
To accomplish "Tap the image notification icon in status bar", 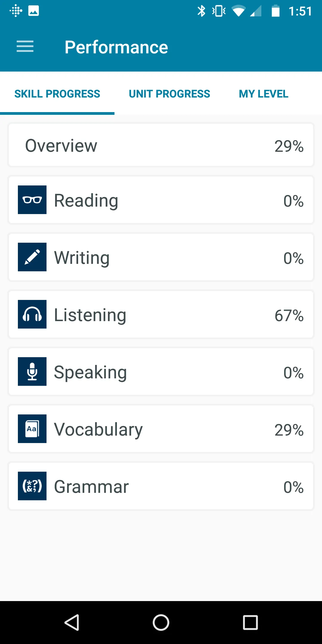I will click(34, 11).
